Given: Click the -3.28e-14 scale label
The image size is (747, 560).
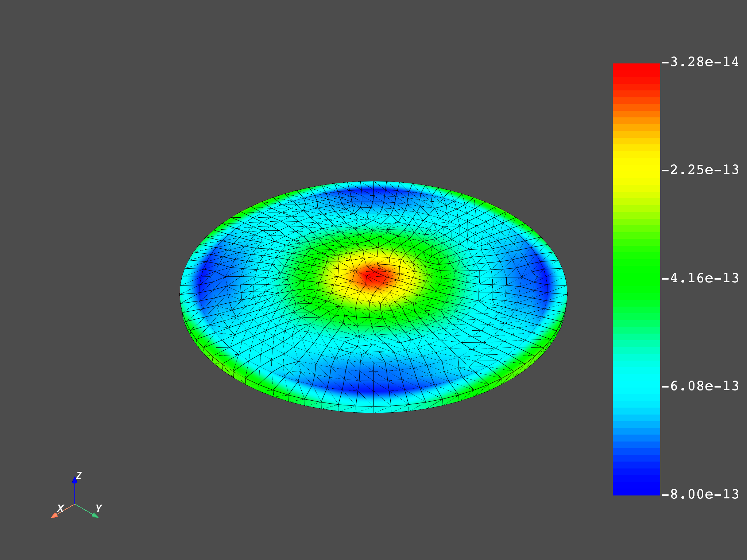Looking at the screenshot, I should (x=701, y=62).
